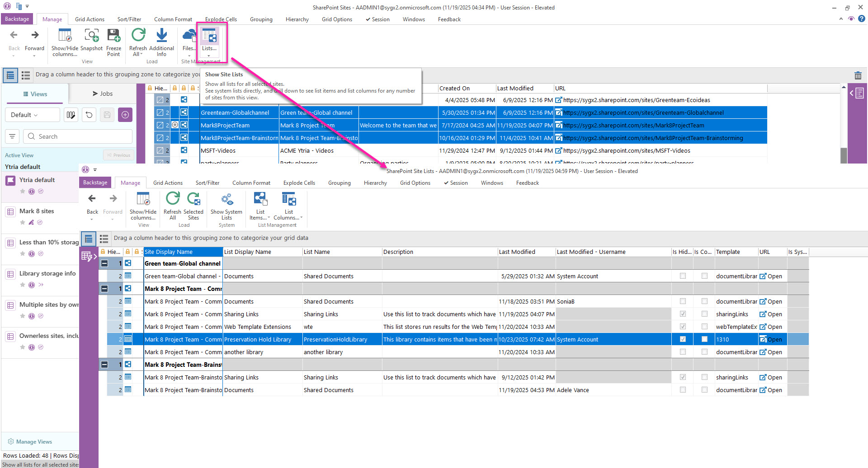Screen dimensions: 868x468
Task: Collapse the Green team-Global channel group
Action: (x=104, y=263)
